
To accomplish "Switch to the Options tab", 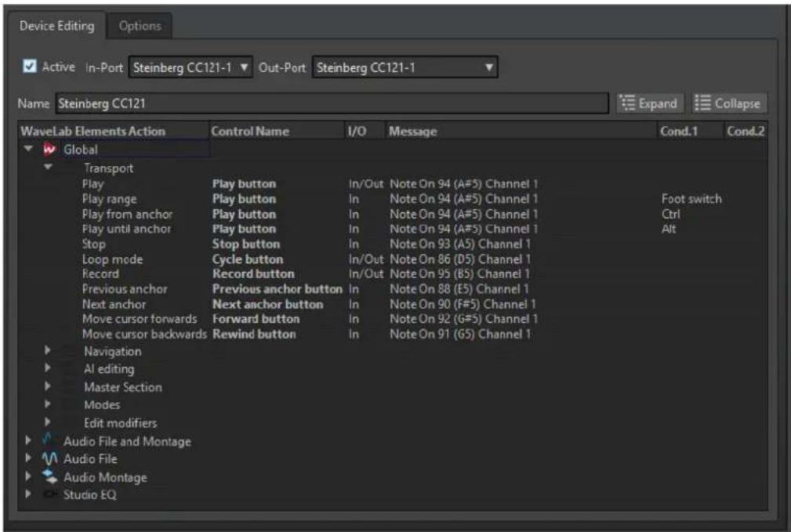I will click(140, 26).
